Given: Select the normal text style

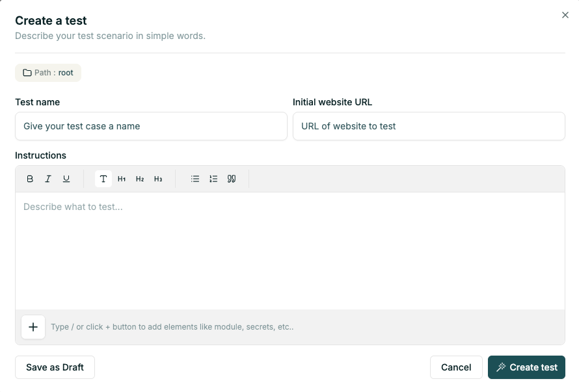Looking at the screenshot, I should point(103,179).
